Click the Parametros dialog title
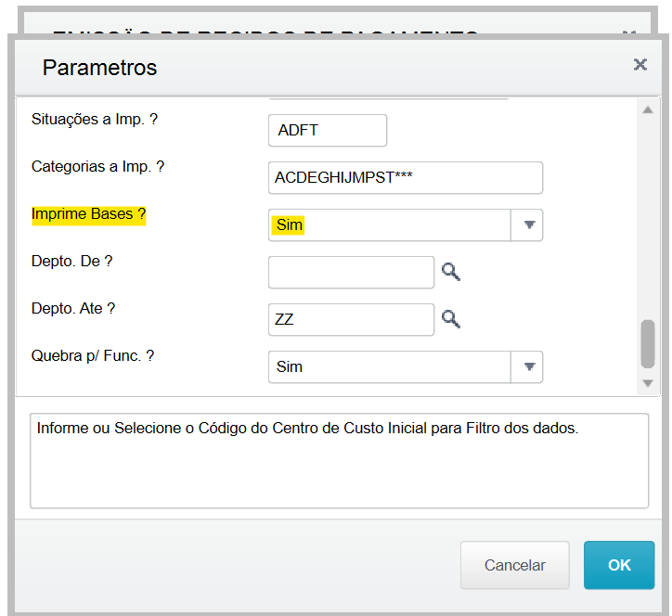This screenshot has height=616, width=672. [x=100, y=68]
